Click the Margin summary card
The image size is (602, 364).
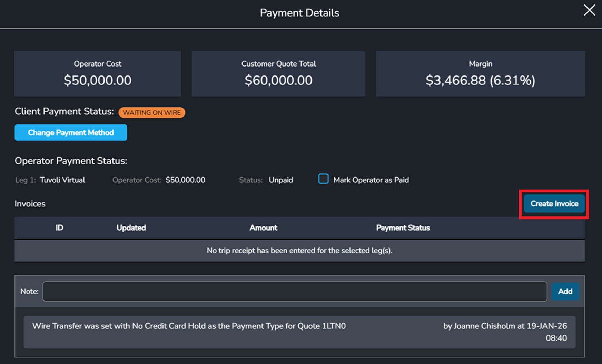click(x=480, y=73)
